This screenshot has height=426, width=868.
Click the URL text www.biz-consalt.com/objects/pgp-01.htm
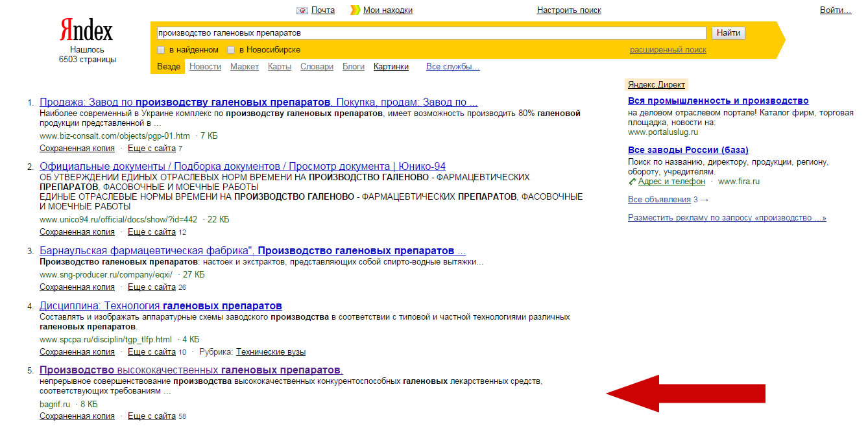(115, 136)
